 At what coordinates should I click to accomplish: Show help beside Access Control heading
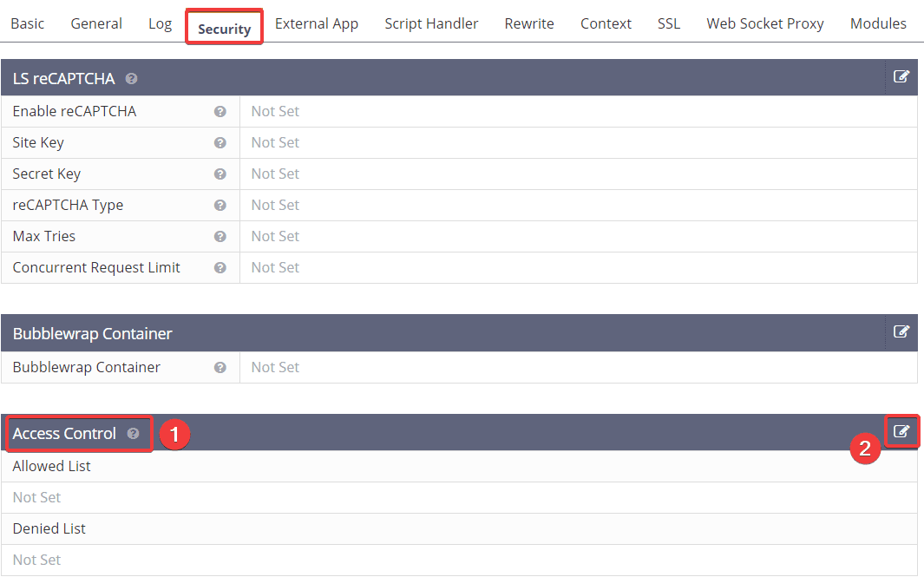click(132, 433)
